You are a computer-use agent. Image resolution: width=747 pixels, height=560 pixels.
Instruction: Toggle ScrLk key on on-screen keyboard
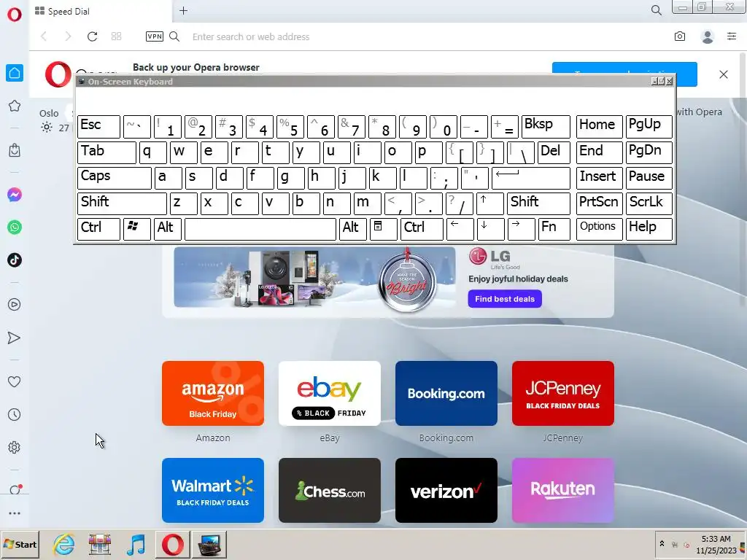pyautogui.click(x=649, y=203)
